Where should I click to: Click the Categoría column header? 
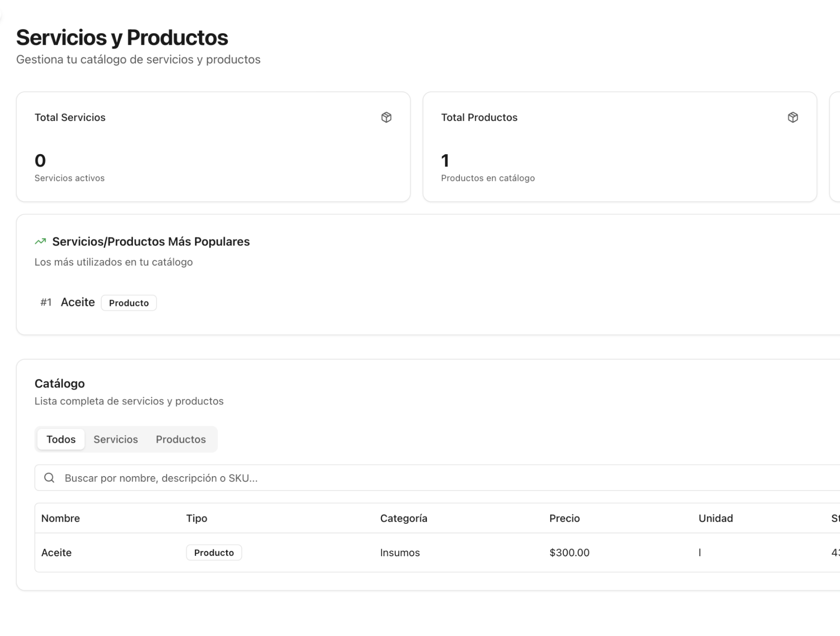[404, 518]
